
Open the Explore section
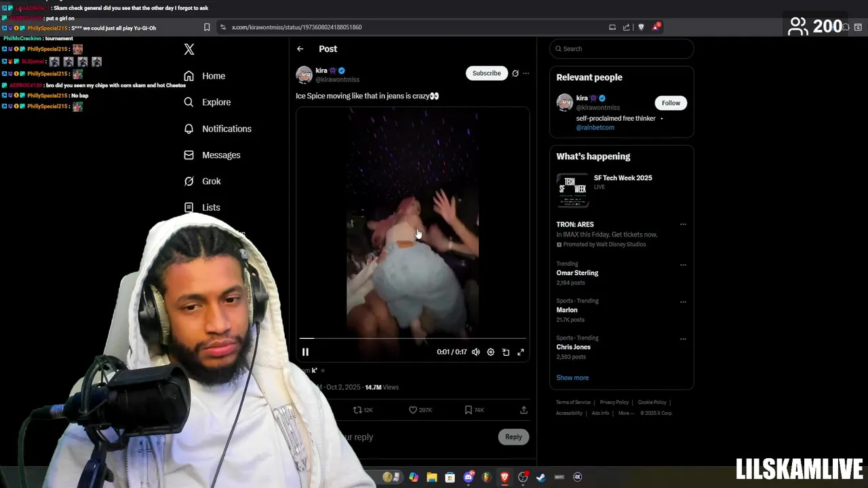(x=207, y=102)
